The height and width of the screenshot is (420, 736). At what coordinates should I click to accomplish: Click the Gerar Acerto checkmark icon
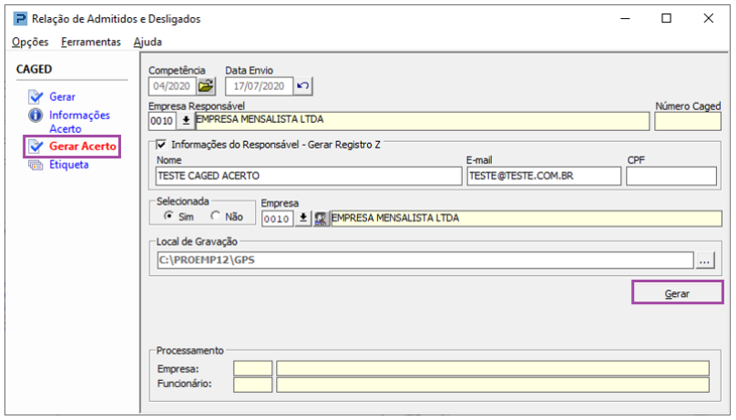[36, 146]
